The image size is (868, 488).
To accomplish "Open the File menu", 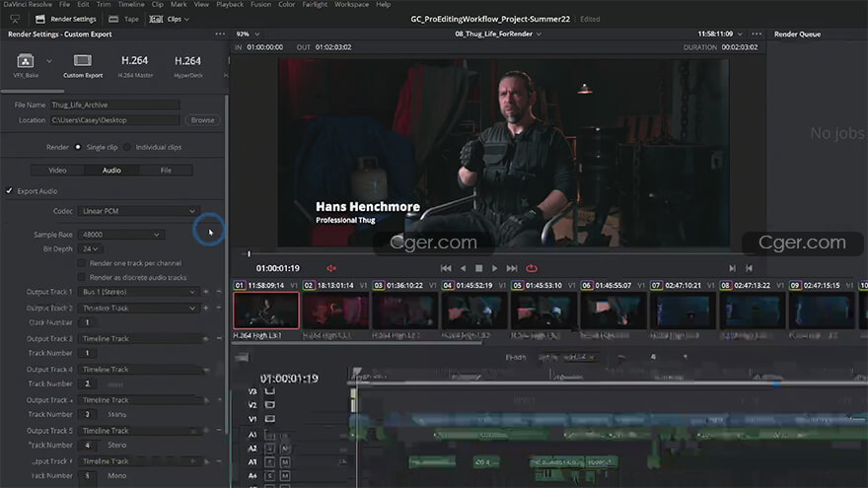I will click(x=65, y=4).
